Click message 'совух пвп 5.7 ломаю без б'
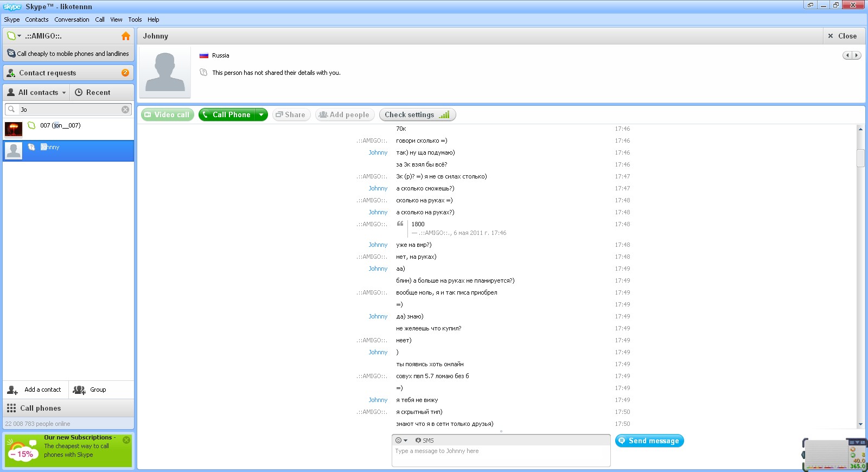The width and height of the screenshot is (868, 472). (432, 376)
